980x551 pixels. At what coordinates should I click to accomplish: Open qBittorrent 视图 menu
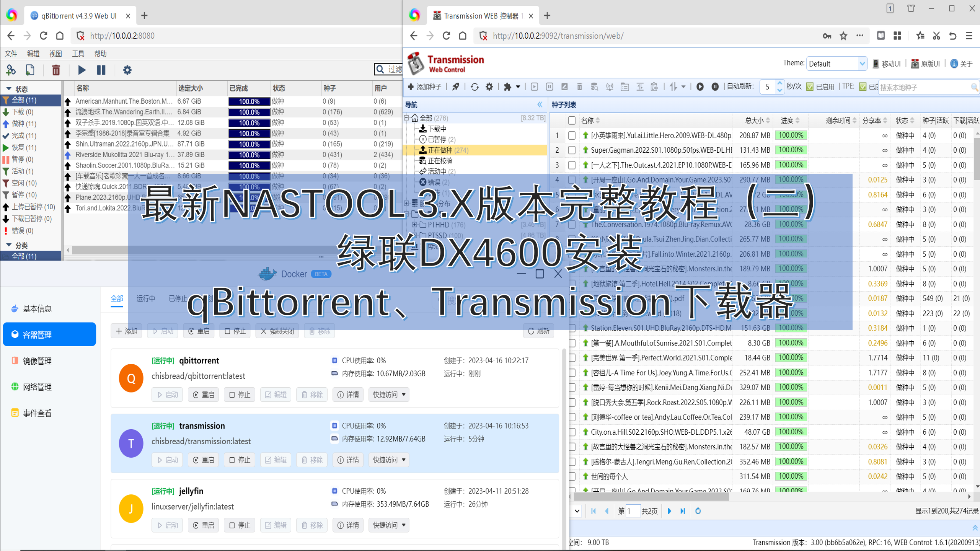(x=55, y=54)
